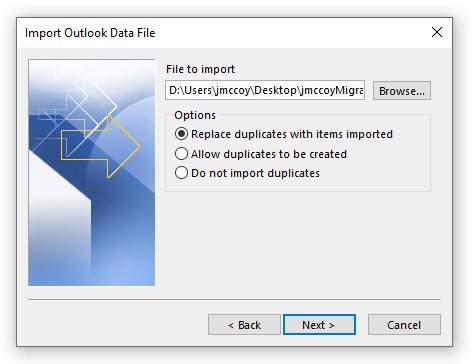Click the text "Replace duplicates with items imported"

pyautogui.click(x=292, y=134)
